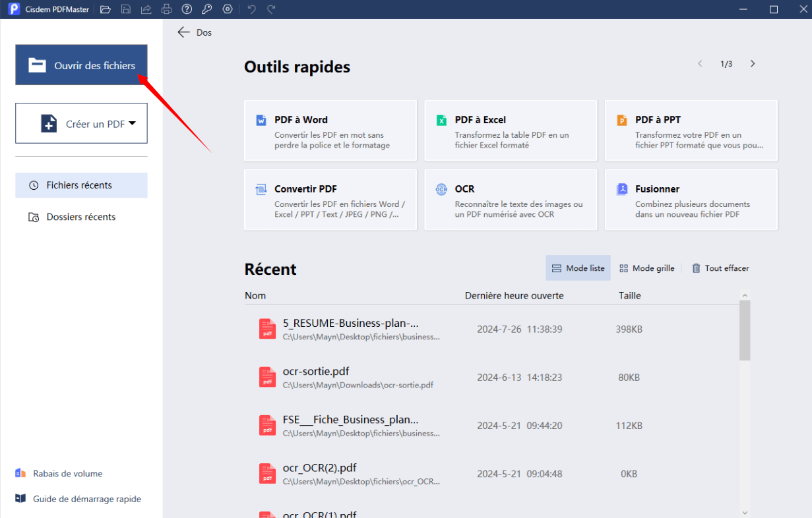Select Fichiers récents in sidebar
Image resolution: width=812 pixels, height=518 pixels.
pyautogui.click(x=81, y=185)
